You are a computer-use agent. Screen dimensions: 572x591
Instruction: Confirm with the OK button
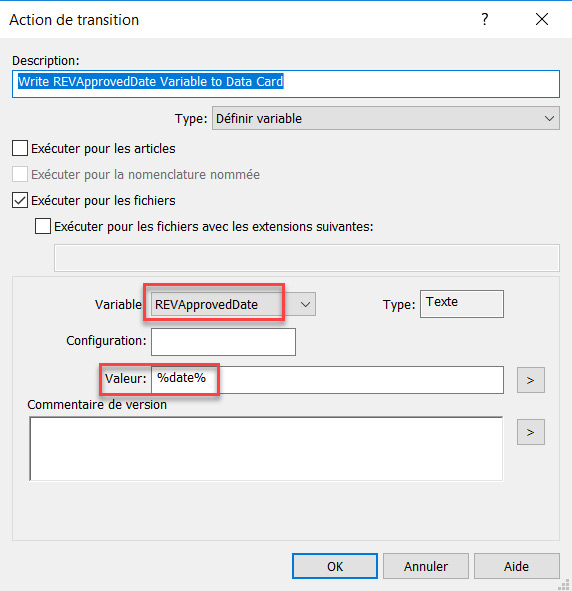(335, 566)
